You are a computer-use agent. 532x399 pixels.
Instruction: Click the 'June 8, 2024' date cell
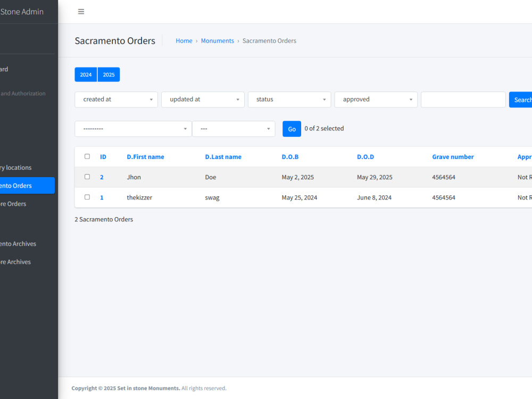click(x=374, y=197)
